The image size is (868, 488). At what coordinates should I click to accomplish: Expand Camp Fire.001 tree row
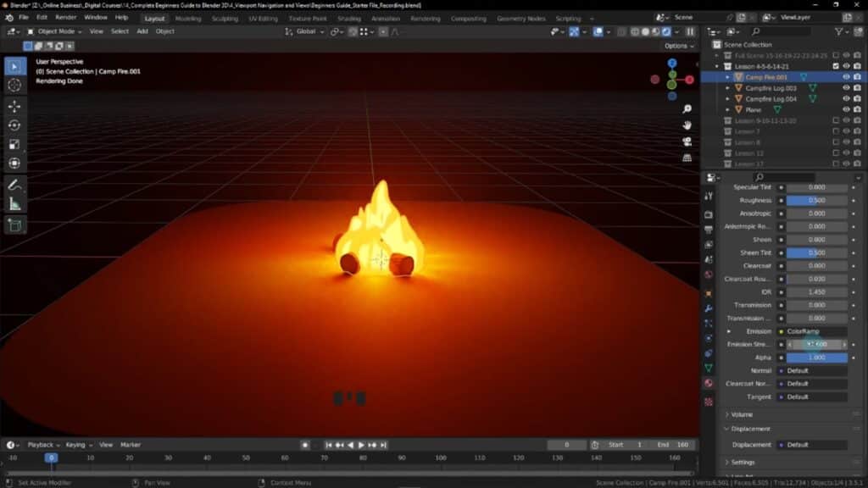click(x=727, y=77)
